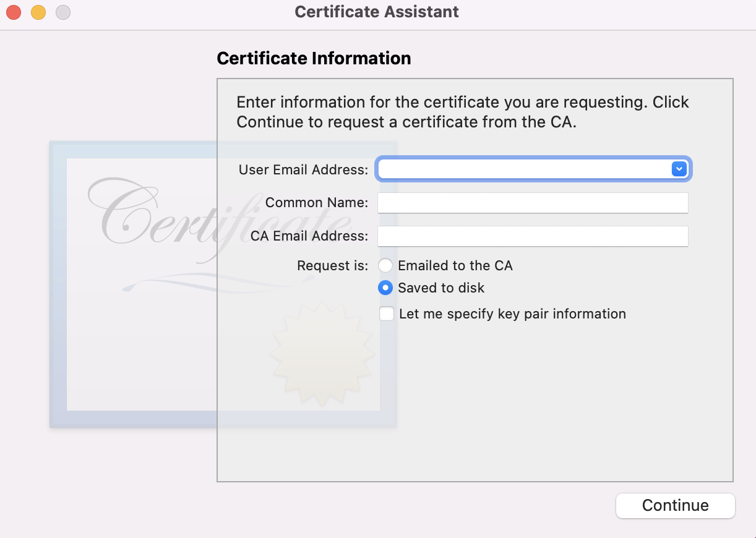The width and height of the screenshot is (756, 538).
Task: Click the 'Common Name:' label
Action: pyautogui.click(x=316, y=202)
